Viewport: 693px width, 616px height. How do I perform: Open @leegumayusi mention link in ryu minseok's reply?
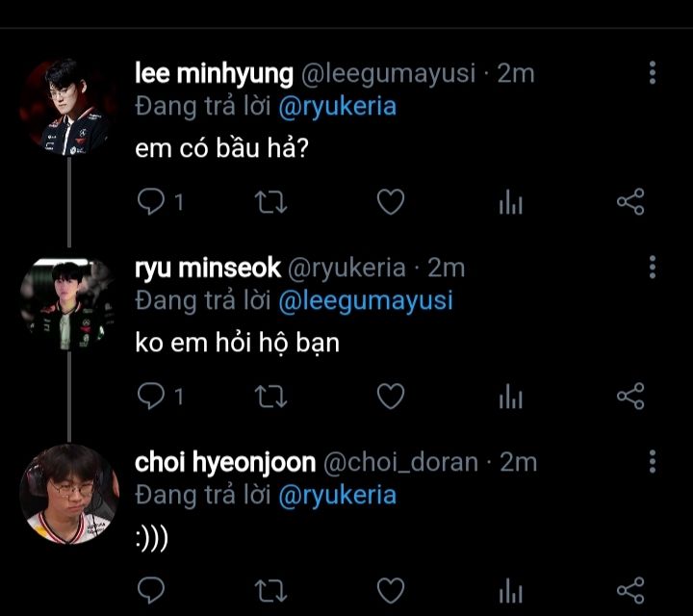[x=365, y=300]
